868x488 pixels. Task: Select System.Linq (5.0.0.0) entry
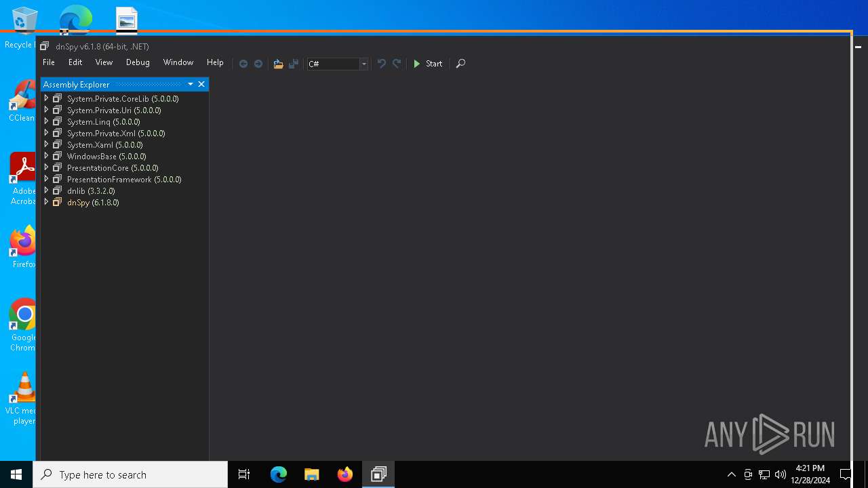pos(103,122)
